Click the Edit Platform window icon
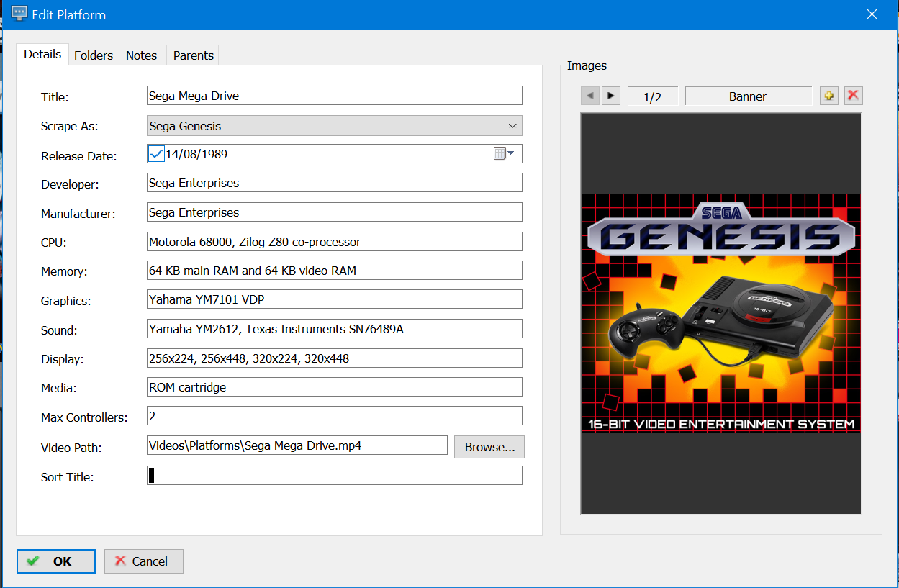 19,14
